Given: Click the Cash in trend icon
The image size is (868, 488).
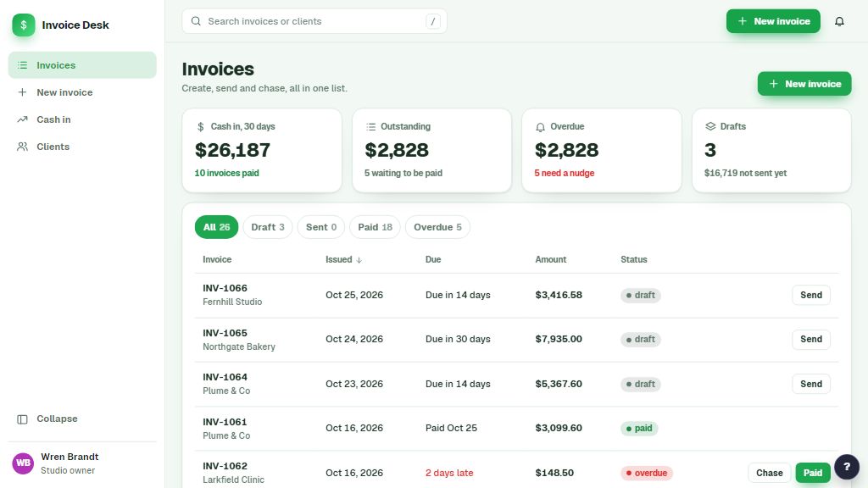Looking at the screenshot, I should point(22,119).
